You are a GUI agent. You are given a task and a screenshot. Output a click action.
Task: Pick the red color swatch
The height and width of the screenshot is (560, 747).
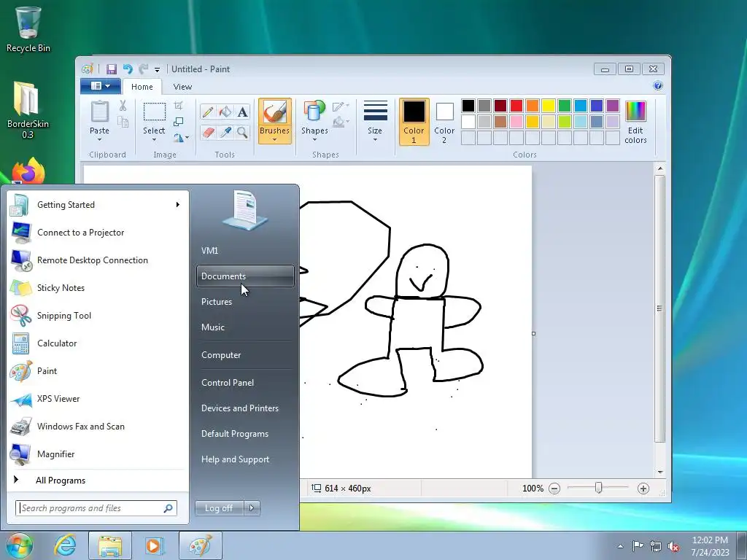pyautogui.click(x=516, y=106)
